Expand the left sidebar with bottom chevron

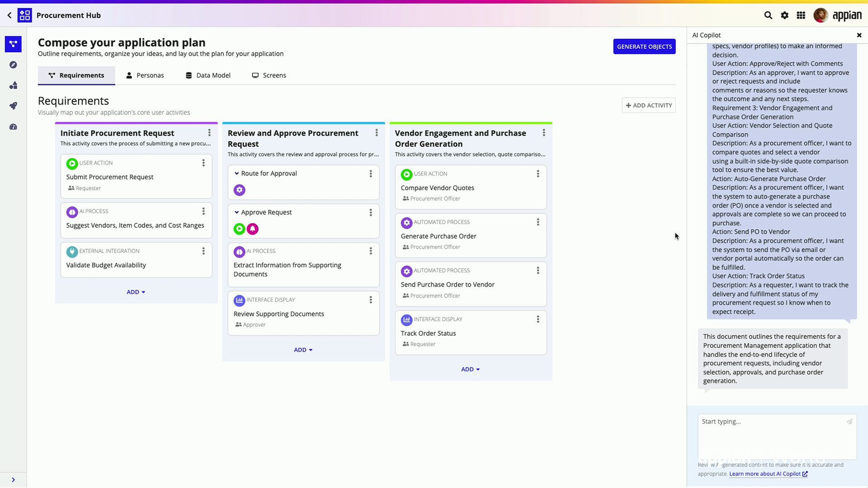click(x=13, y=480)
